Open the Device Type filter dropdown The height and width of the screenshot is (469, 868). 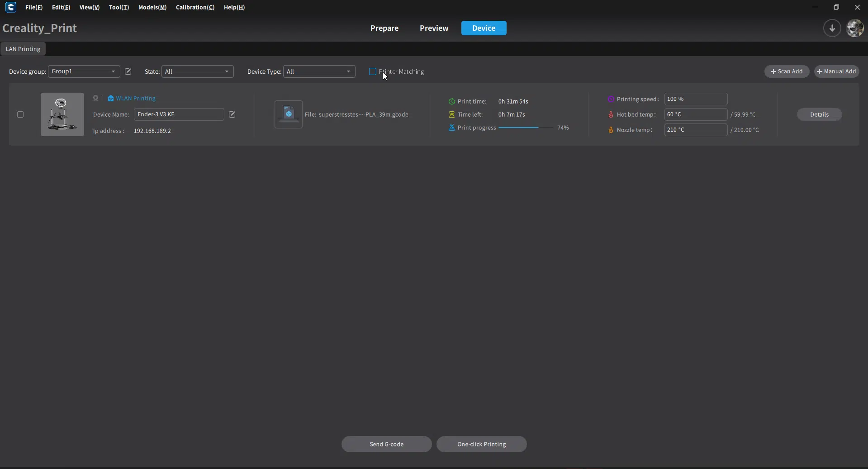click(x=319, y=71)
